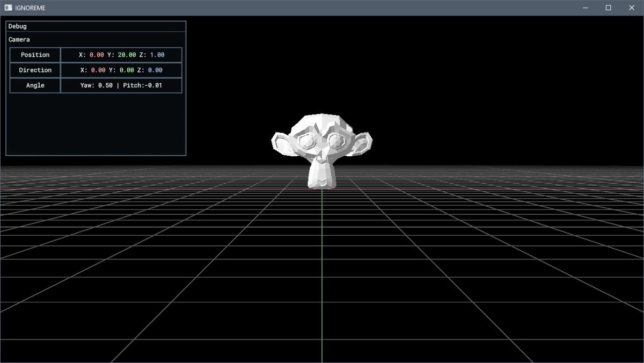This screenshot has height=363, width=644.
Task: Close the IGNOREME window
Action: [632, 8]
